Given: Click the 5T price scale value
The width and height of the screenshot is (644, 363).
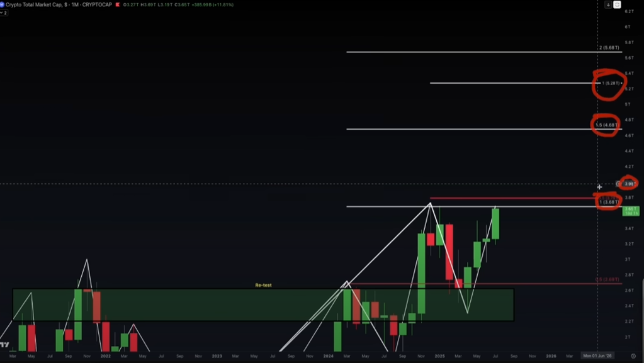Looking at the screenshot, I should click(627, 104).
